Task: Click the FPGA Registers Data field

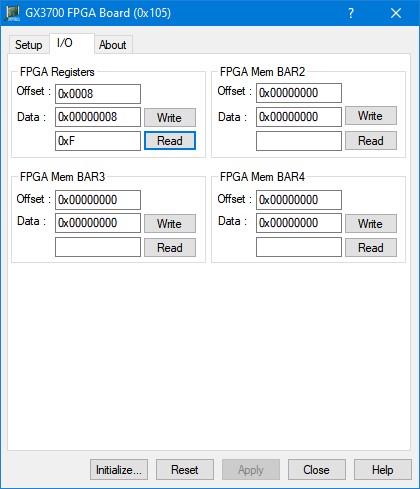Action: pyautogui.click(x=98, y=117)
